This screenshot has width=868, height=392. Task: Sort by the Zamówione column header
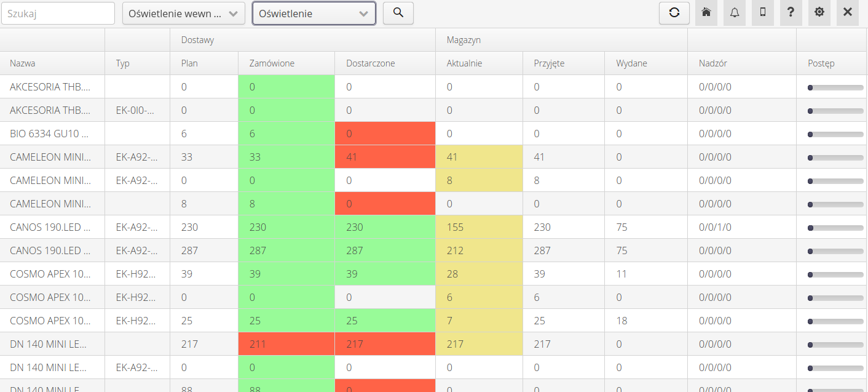coord(272,63)
